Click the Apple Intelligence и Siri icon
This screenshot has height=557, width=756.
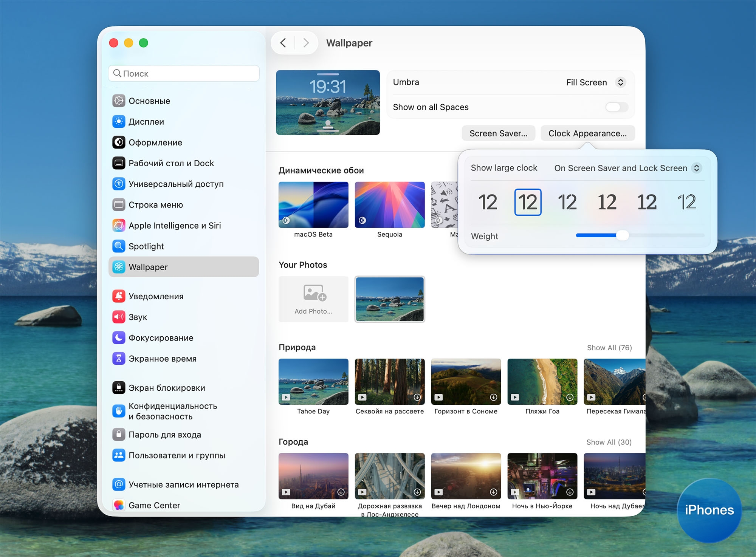[x=119, y=226]
